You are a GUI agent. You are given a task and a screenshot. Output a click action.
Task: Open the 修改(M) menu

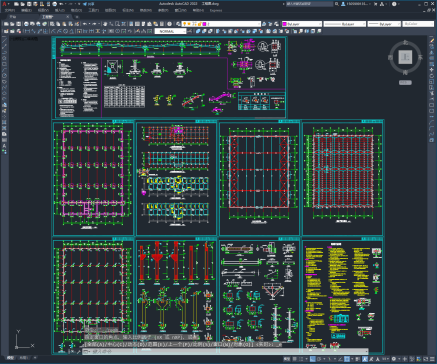point(146,10)
